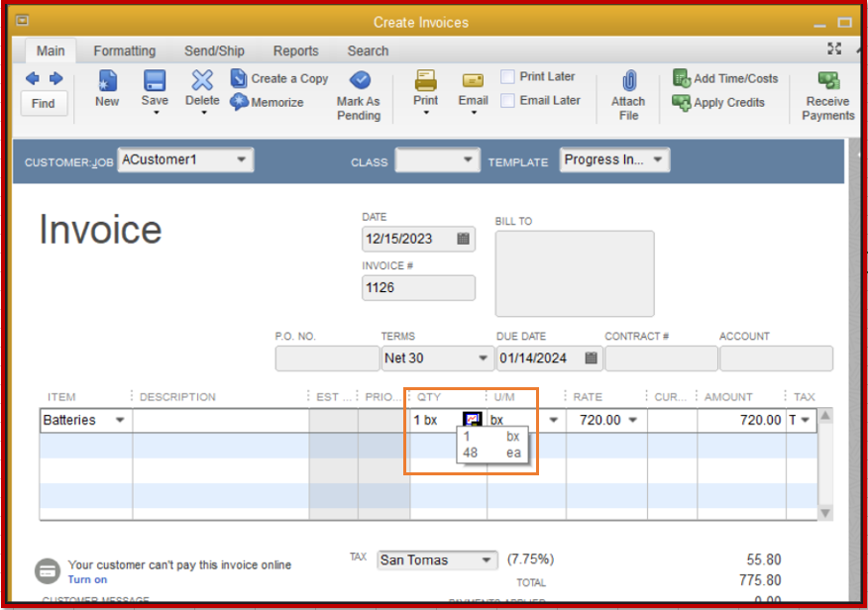Open the Customer:Job dropdown
This screenshot has height=610, width=868.
pyautogui.click(x=242, y=159)
